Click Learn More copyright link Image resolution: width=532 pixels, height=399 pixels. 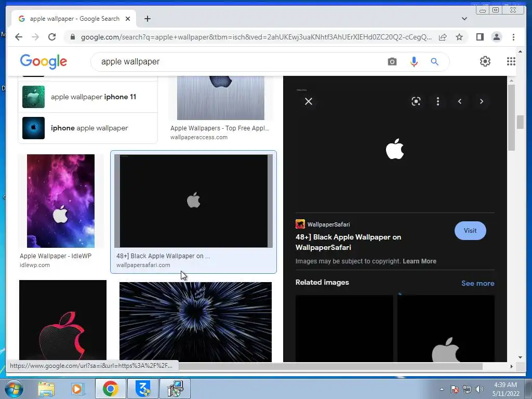(419, 261)
